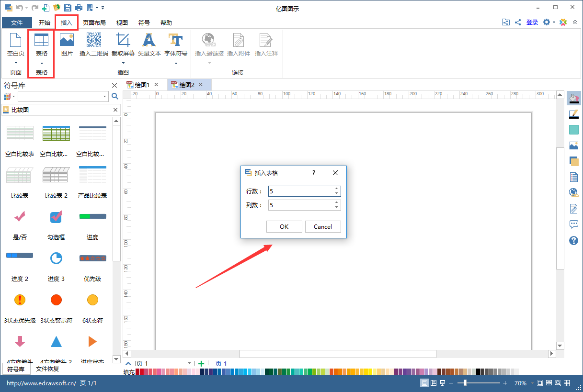Click the 登录 login link

[x=532, y=22]
